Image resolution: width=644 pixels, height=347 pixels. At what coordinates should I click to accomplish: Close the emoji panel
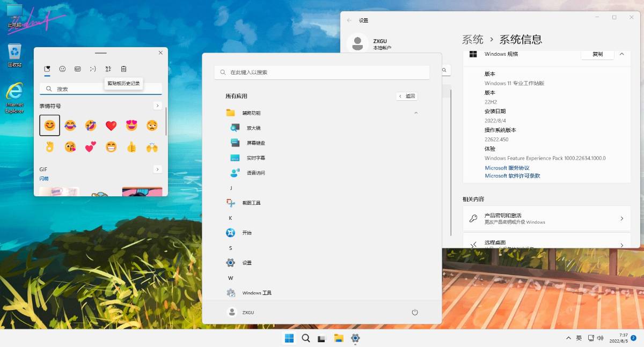pyautogui.click(x=160, y=53)
